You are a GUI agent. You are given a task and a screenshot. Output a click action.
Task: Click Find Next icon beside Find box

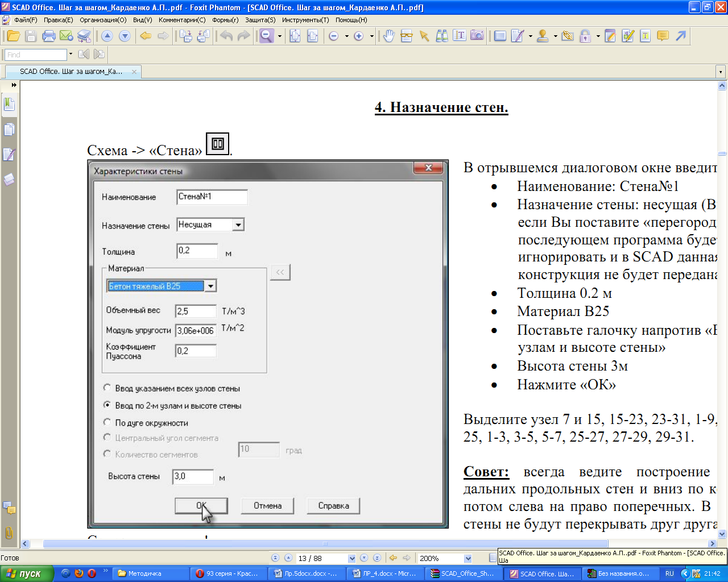pyautogui.click(x=99, y=55)
